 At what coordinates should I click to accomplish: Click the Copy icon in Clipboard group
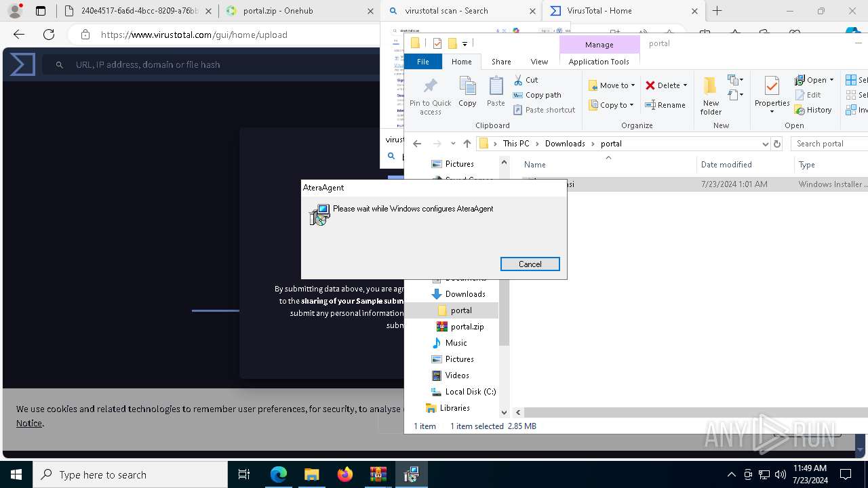click(x=467, y=91)
